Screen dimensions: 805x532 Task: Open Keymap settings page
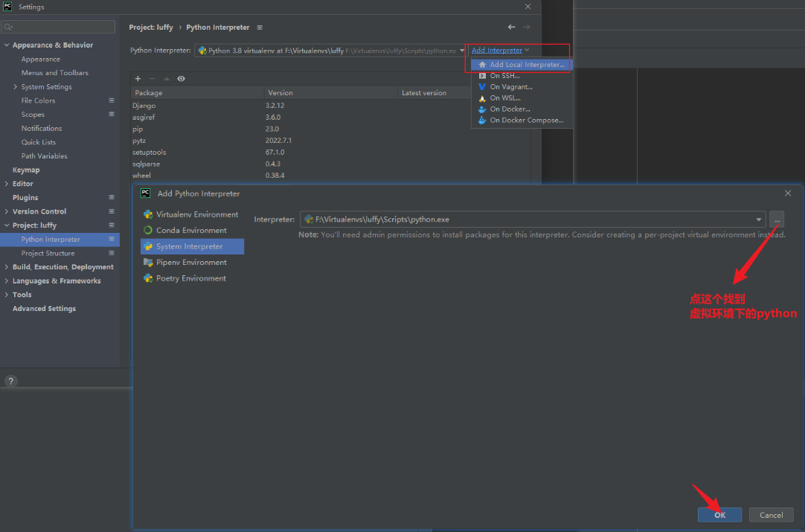[26, 170]
